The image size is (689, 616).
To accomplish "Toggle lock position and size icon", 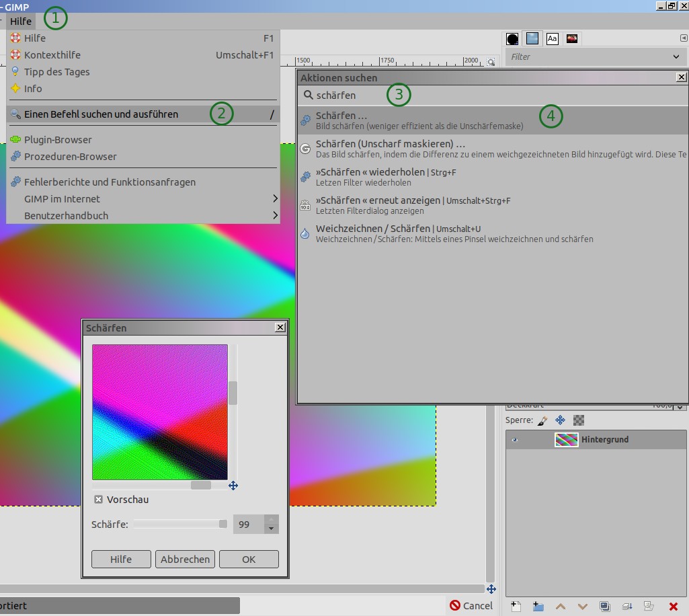I will [560, 420].
